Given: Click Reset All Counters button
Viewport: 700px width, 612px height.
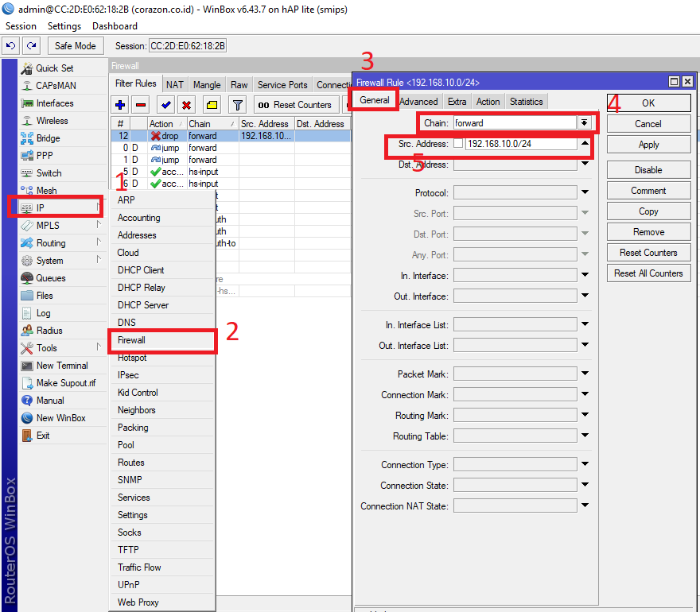Looking at the screenshot, I should point(648,273).
